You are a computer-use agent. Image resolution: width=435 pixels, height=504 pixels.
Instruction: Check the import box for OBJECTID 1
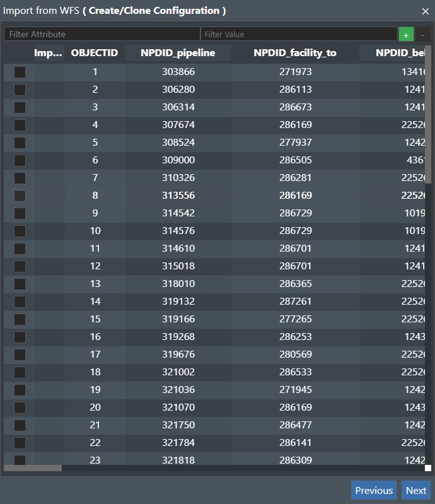[x=20, y=72]
